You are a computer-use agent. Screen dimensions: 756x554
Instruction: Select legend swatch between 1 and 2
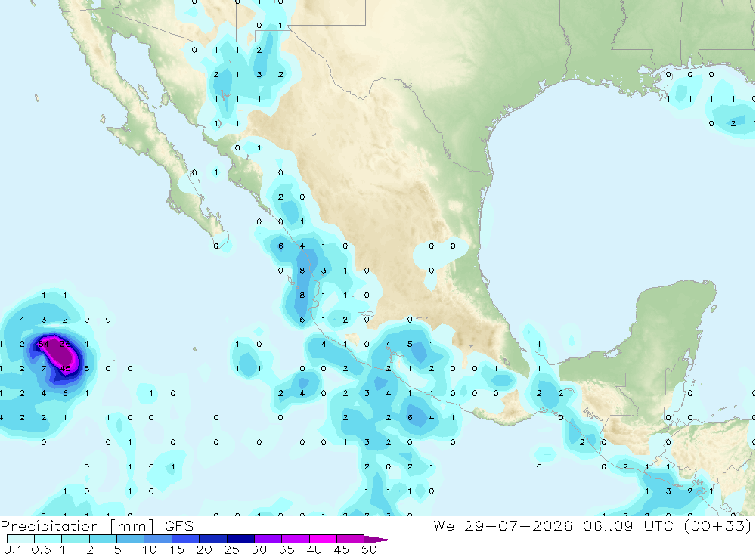click(76, 539)
